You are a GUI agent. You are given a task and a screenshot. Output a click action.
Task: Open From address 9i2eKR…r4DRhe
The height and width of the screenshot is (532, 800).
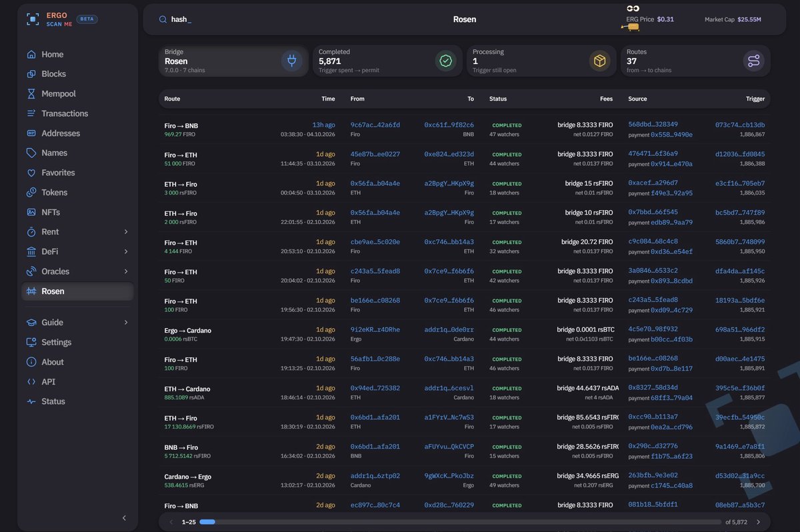[375, 329]
